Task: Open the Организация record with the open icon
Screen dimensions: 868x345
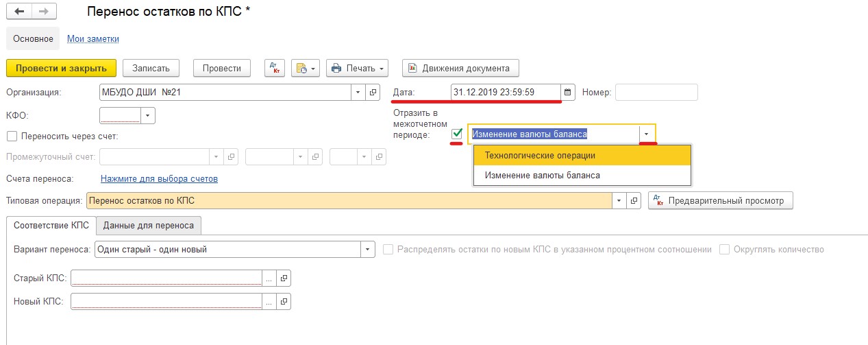Action: point(373,92)
